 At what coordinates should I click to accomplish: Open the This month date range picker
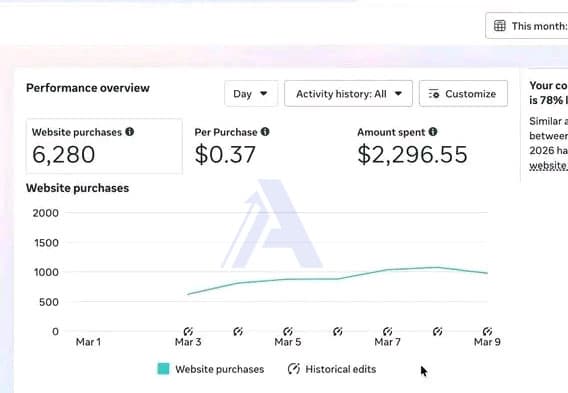(x=527, y=26)
